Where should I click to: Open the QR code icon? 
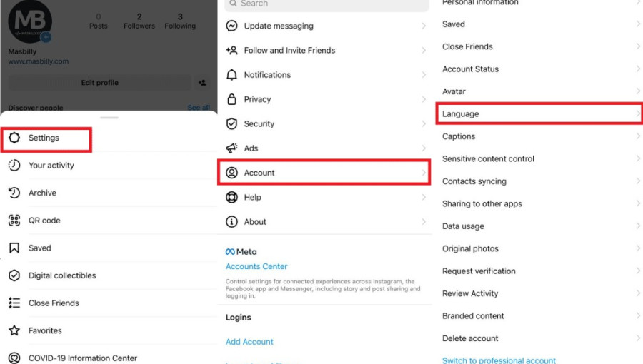pos(14,221)
